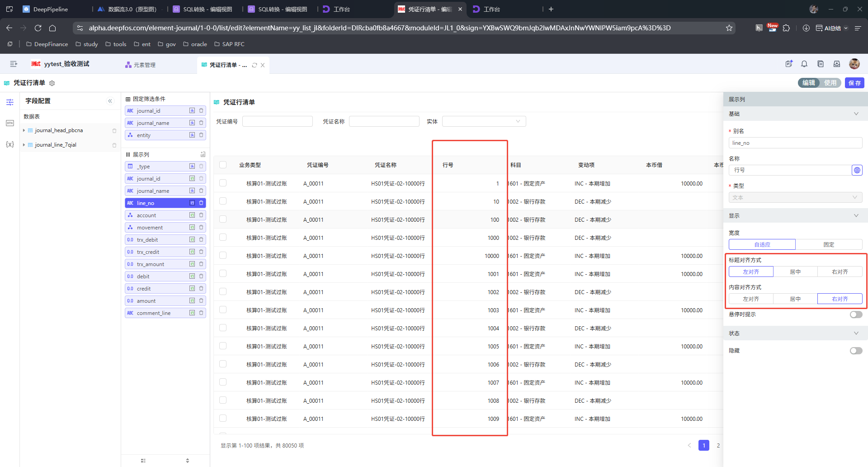The image size is (868, 467).
Task: Open the {x} variables sidebar icon
Action: [x=10, y=144]
